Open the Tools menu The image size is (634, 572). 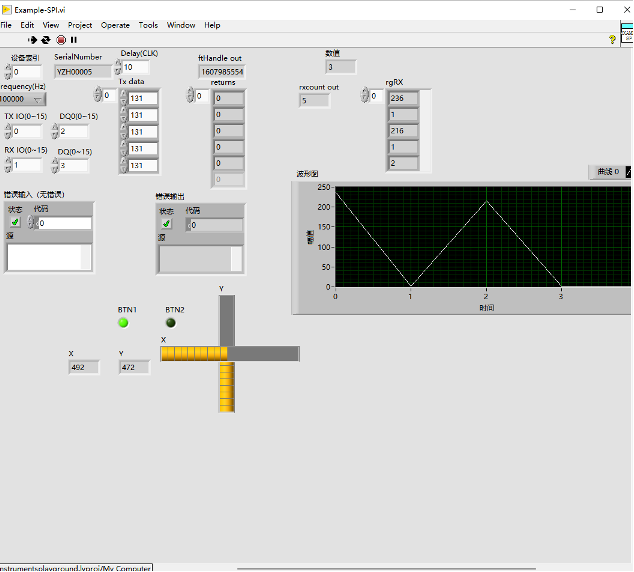pyautogui.click(x=148, y=25)
